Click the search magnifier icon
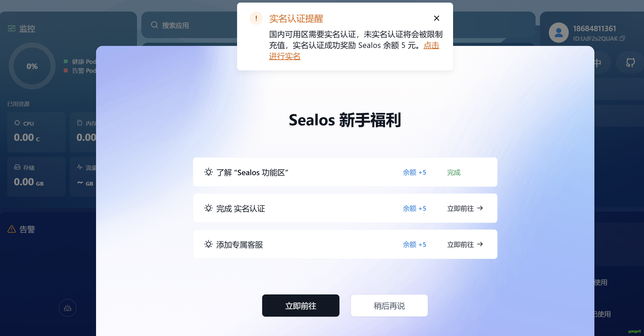Viewport: 644px width, 336px height. click(x=154, y=25)
